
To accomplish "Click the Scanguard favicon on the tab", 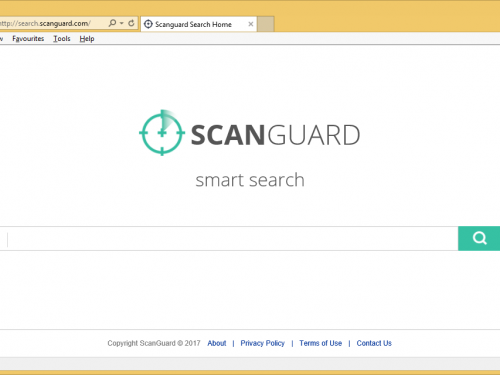I will (x=148, y=24).
